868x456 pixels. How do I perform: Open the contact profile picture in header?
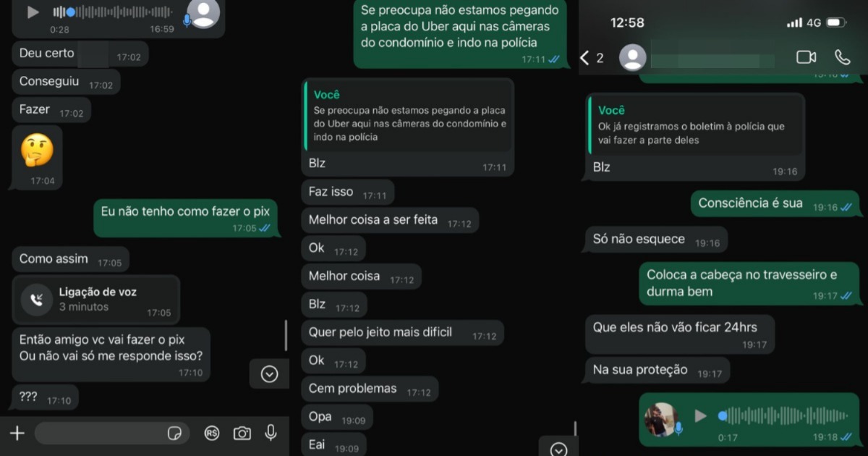click(633, 58)
